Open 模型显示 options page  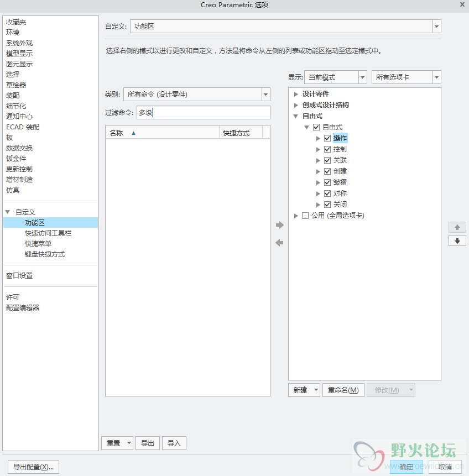[x=19, y=54]
